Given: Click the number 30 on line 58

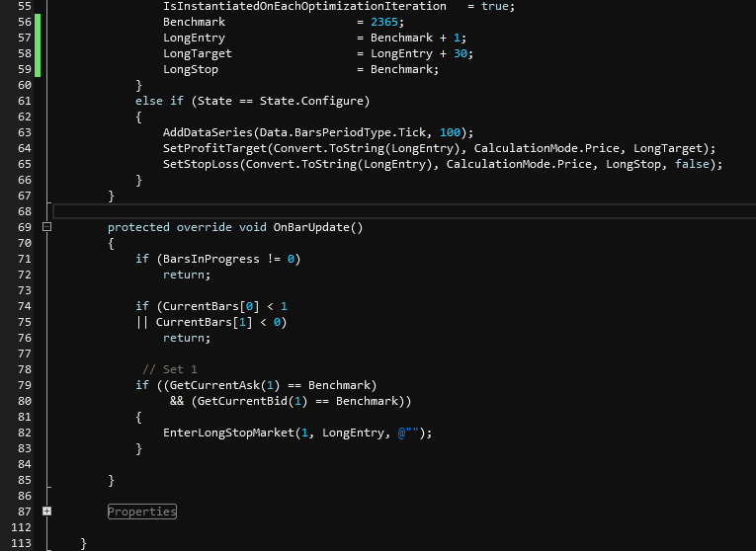Looking at the screenshot, I should (x=461, y=53).
